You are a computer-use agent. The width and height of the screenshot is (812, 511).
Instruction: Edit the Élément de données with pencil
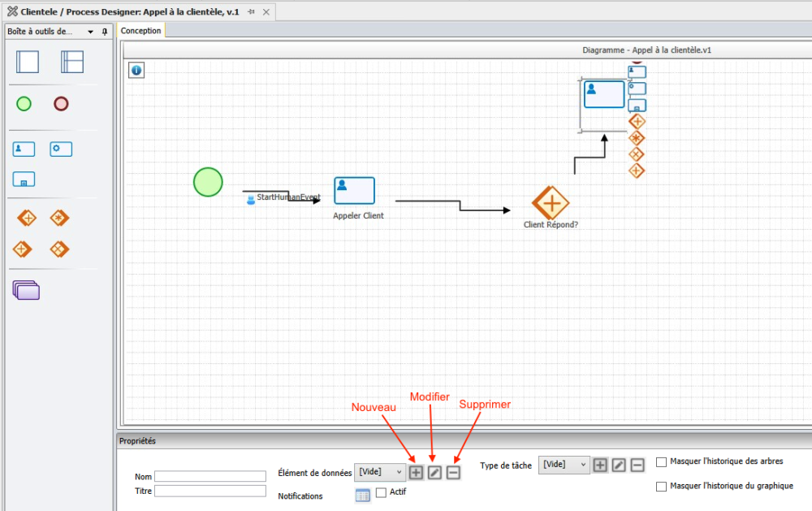click(434, 472)
